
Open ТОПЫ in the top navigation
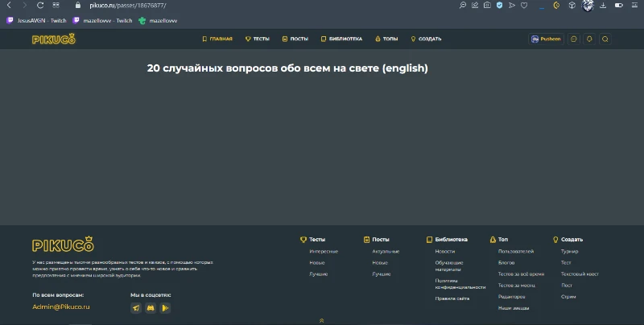[x=386, y=39]
